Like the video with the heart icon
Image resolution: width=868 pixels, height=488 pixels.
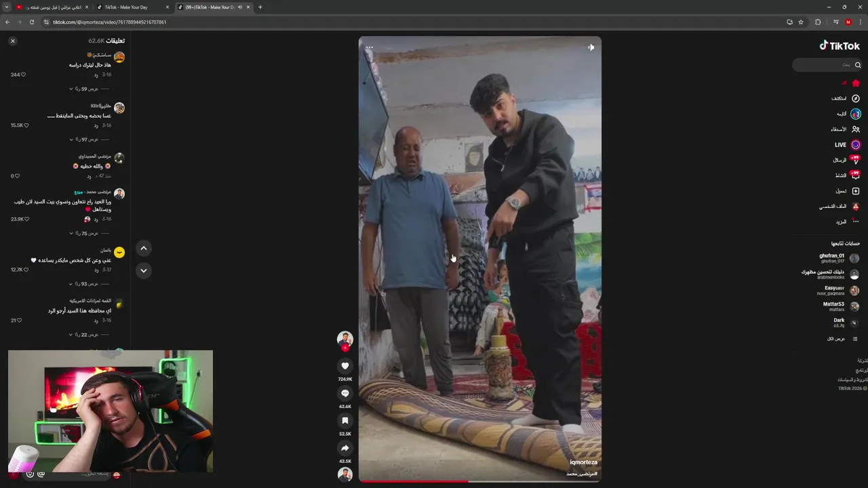345,366
